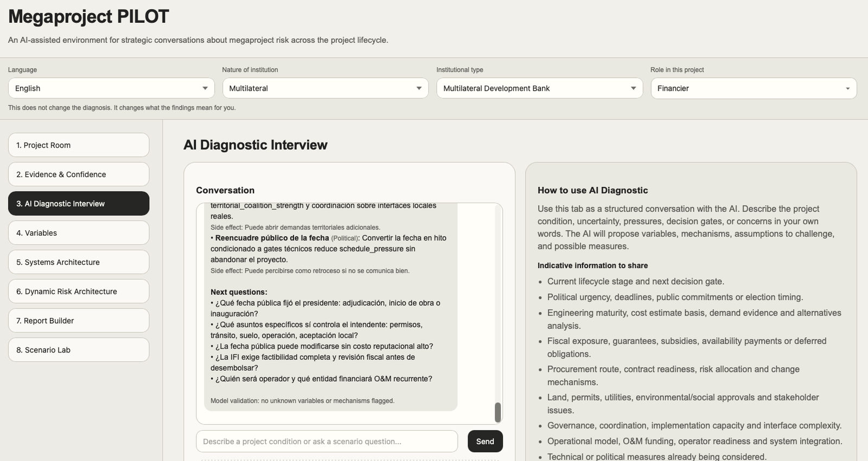The height and width of the screenshot is (461, 868).
Task: Open the Institutional type dropdown
Action: coord(540,88)
